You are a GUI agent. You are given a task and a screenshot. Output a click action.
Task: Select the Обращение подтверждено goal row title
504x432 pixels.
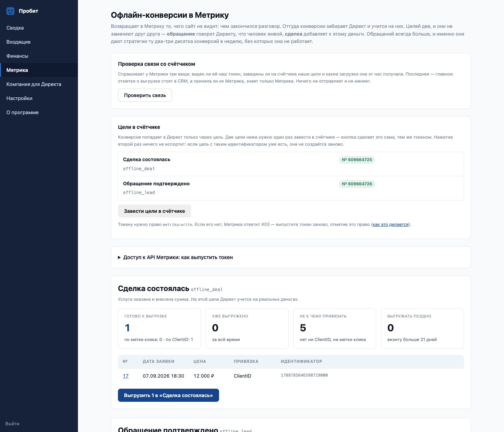point(156,184)
